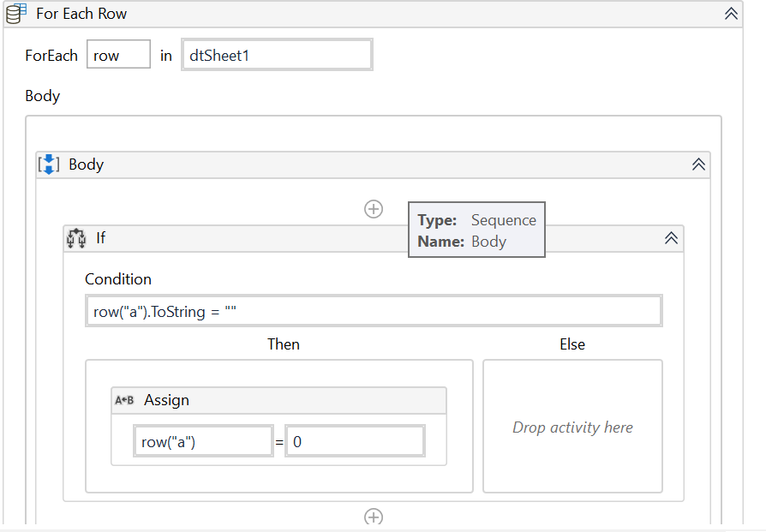Collapse the If activity
This screenshot has height=532, width=766.
click(672, 238)
